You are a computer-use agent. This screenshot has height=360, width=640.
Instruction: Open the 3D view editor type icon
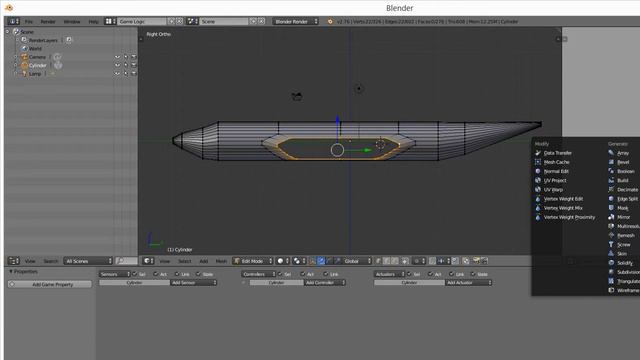[x=148, y=261]
